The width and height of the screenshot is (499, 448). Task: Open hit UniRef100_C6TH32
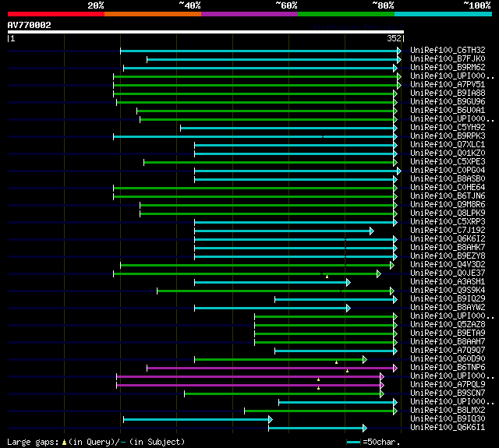[x=448, y=50]
